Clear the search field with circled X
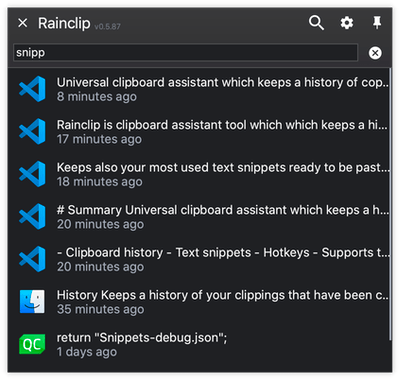 [x=375, y=53]
